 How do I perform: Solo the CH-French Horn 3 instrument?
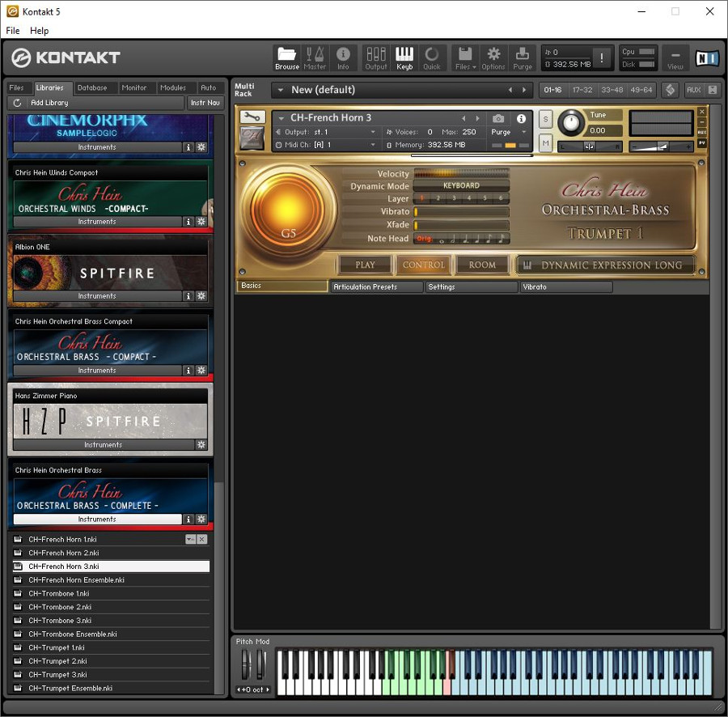(545, 119)
